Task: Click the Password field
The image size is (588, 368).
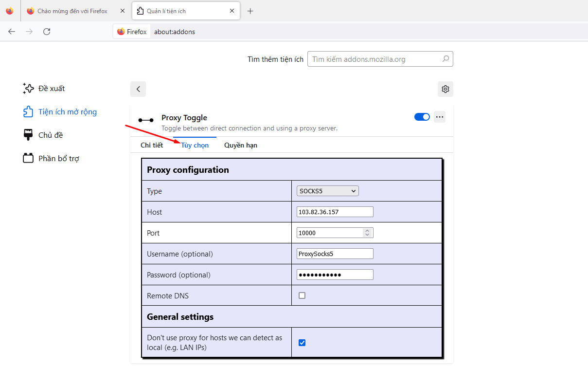Action: [335, 275]
